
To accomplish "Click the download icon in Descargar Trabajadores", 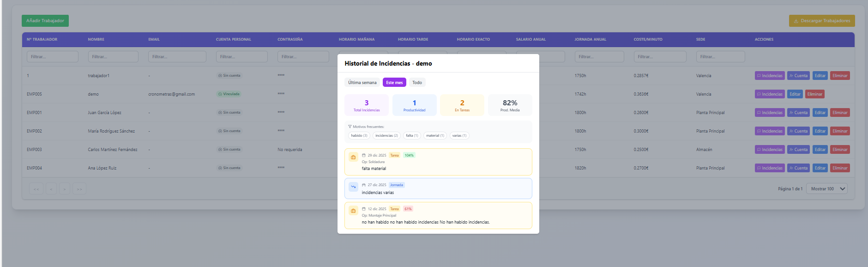I will (796, 21).
